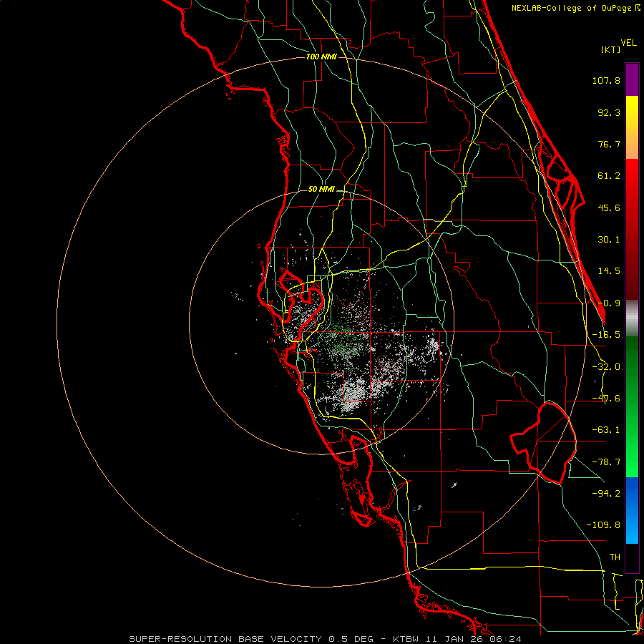
Task: Select the -94.2 scale value
Action: [x=606, y=493]
